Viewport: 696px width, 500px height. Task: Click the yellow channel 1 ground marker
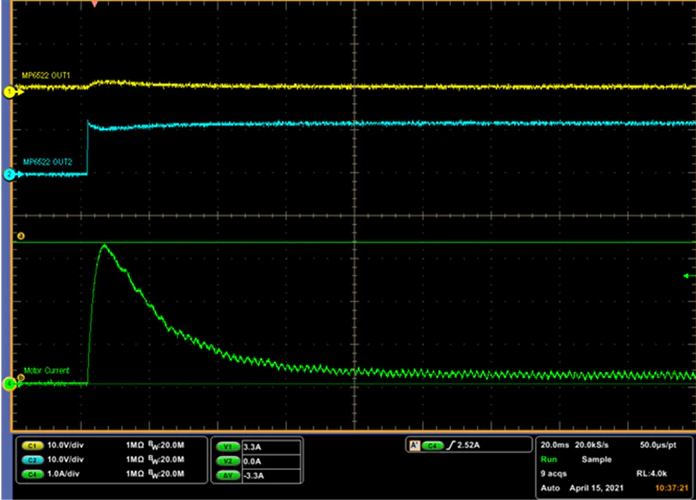8,92
